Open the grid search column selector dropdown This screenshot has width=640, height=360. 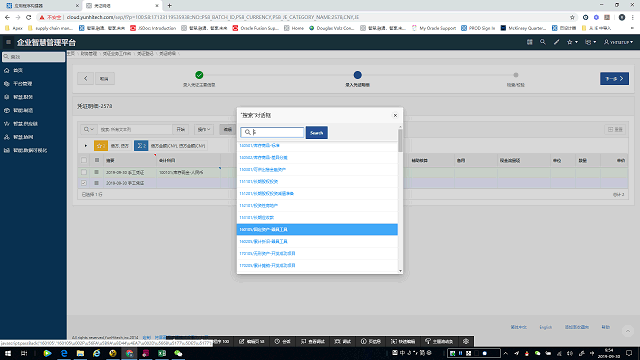coord(89,129)
